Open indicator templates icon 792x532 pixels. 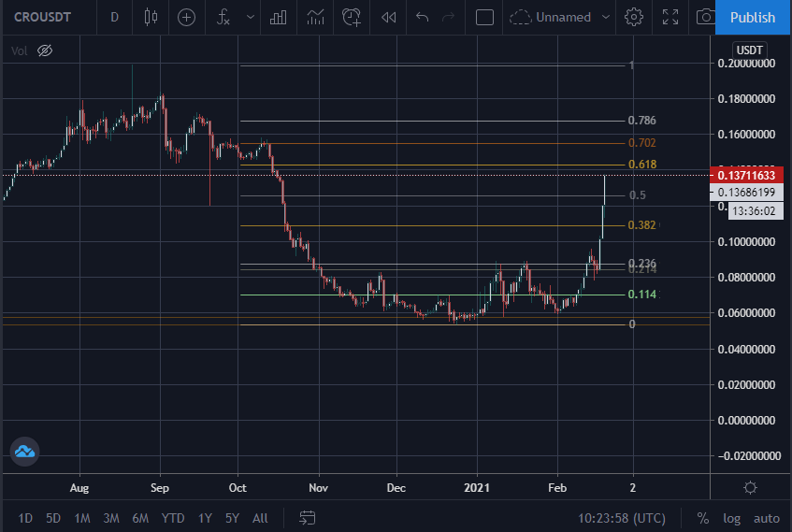pyautogui.click(x=316, y=17)
